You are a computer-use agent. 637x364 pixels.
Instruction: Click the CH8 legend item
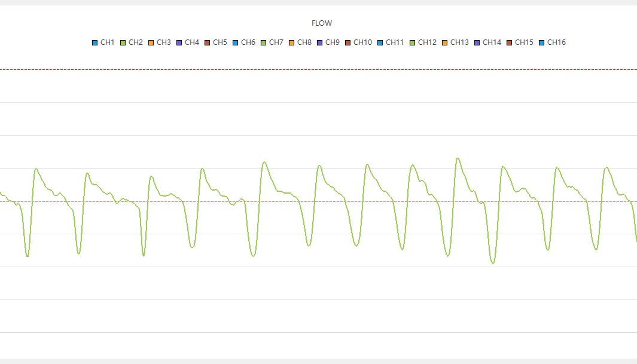point(300,42)
